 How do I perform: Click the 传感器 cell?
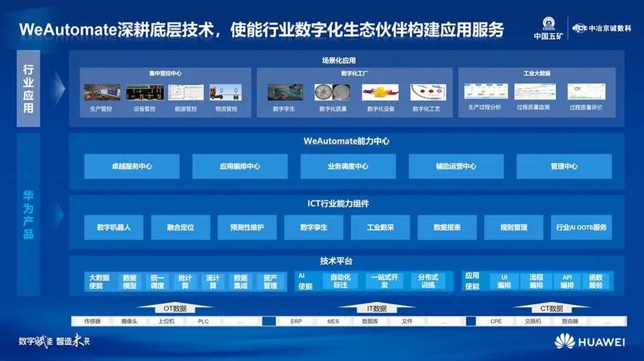pos(92,321)
